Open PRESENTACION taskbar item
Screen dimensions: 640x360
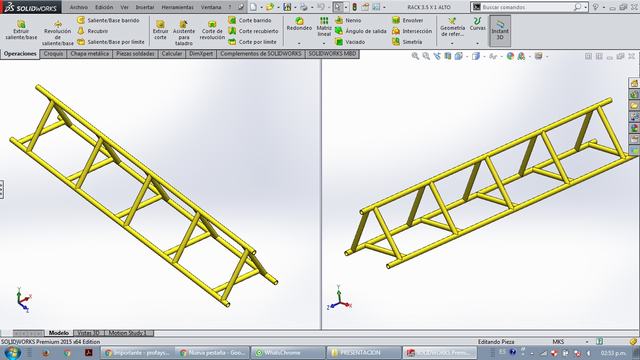tap(364, 352)
